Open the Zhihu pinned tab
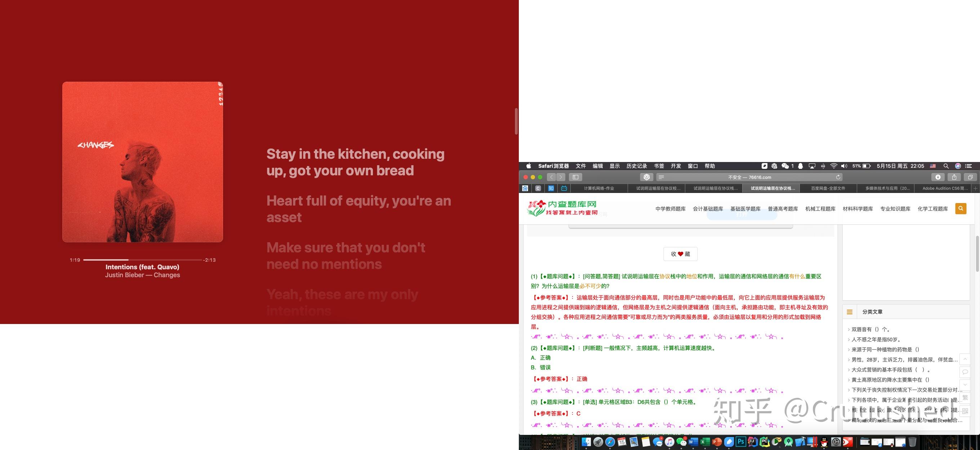The width and height of the screenshot is (980, 450). 551,188
